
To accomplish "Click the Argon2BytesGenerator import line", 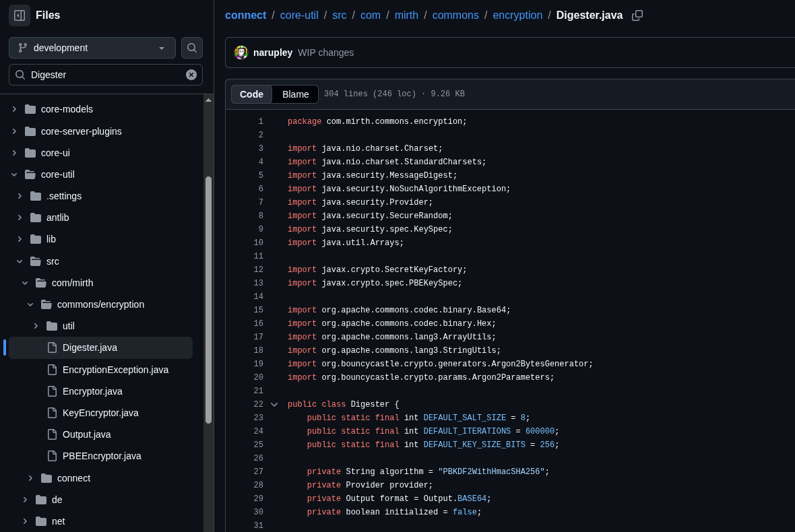I will point(440,364).
